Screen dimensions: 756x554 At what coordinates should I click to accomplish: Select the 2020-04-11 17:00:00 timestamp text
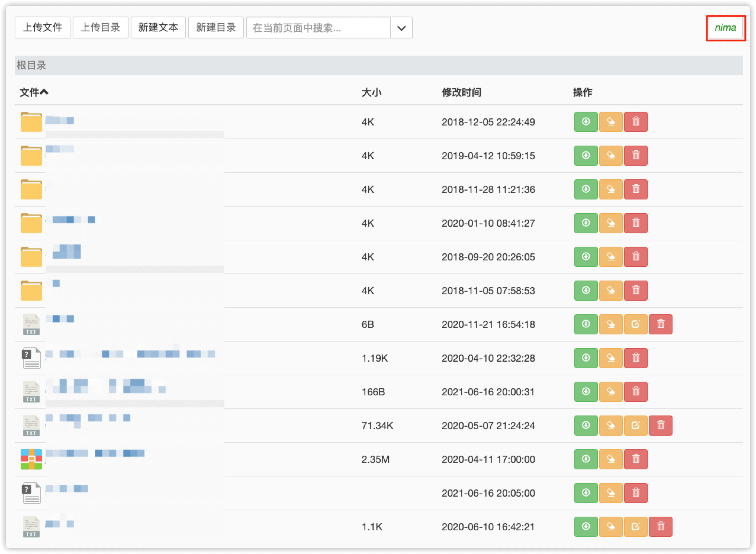[x=488, y=459]
